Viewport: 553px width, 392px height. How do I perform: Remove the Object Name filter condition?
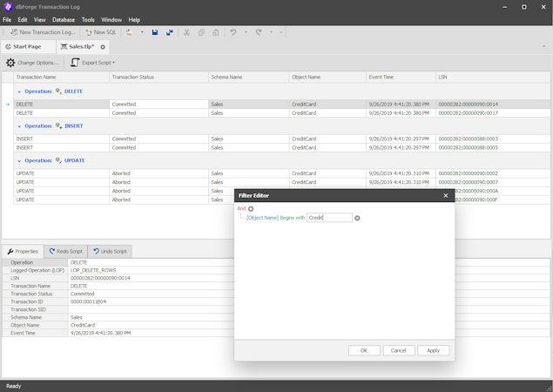pyautogui.click(x=357, y=218)
